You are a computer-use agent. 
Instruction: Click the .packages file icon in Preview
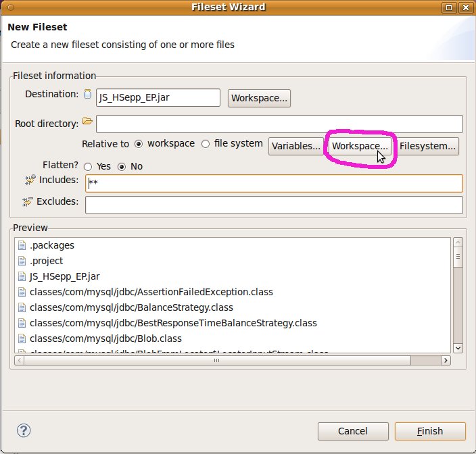point(23,245)
